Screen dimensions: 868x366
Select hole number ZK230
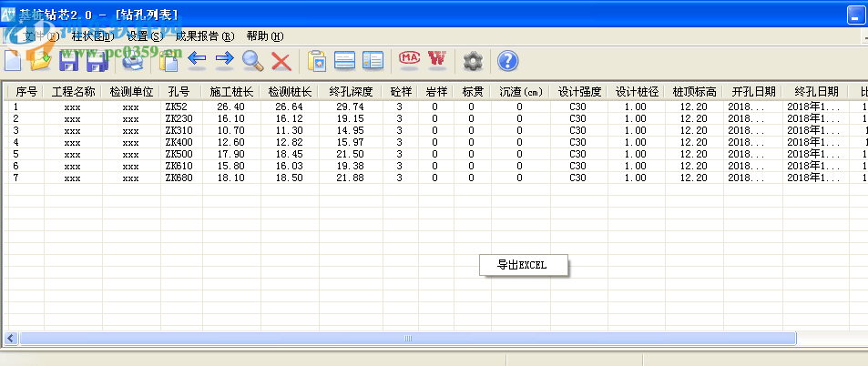point(179,118)
